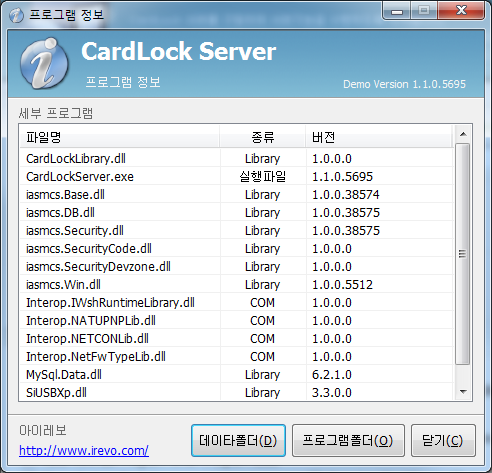
Task: Select the Interop.NETCONLib.dll row
Action: [x=236, y=338]
